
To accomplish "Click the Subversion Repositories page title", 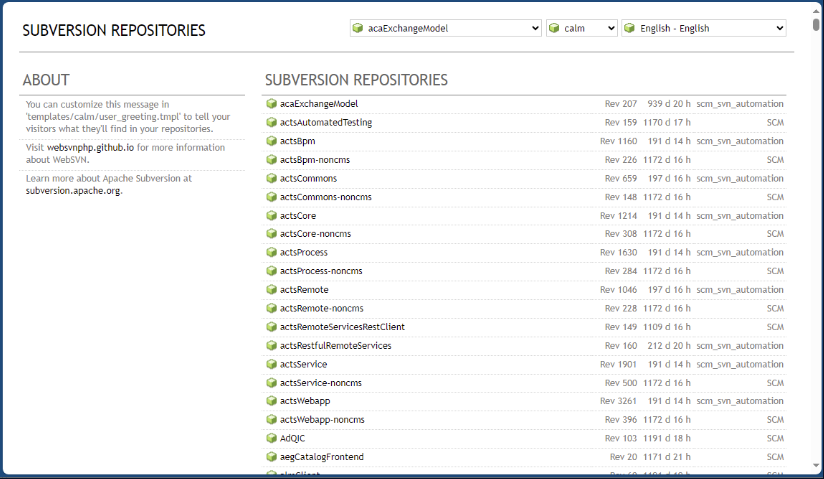I will (114, 30).
